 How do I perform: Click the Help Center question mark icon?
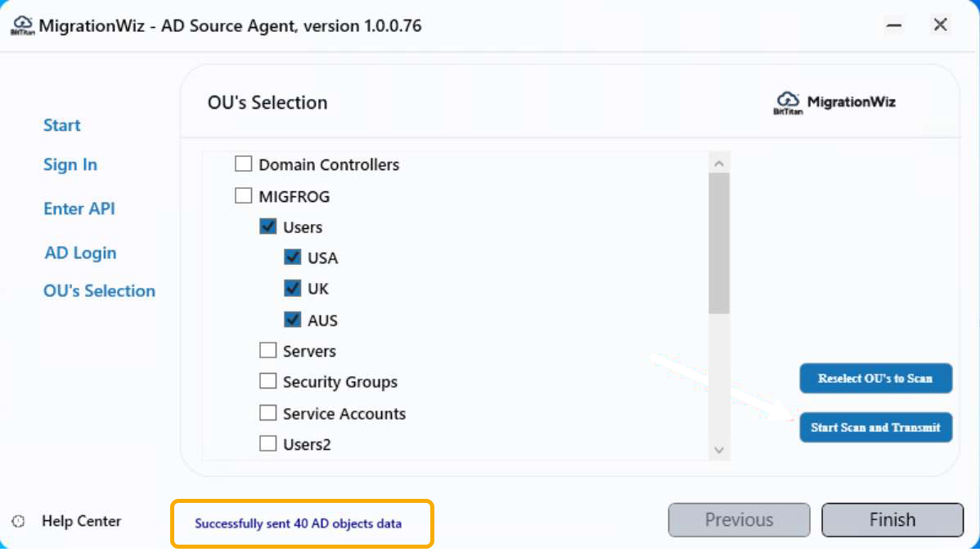pyautogui.click(x=17, y=521)
